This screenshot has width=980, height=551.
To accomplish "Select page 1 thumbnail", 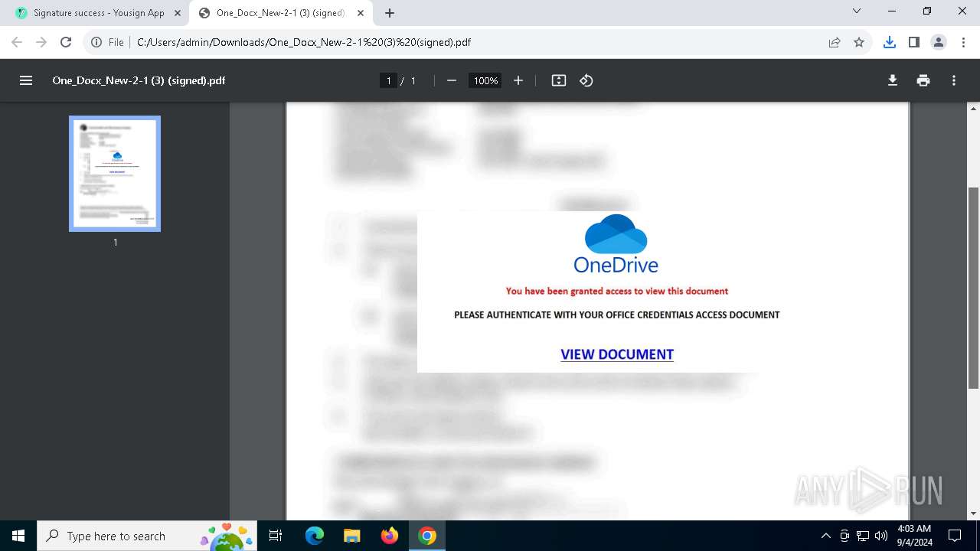I will tap(115, 174).
